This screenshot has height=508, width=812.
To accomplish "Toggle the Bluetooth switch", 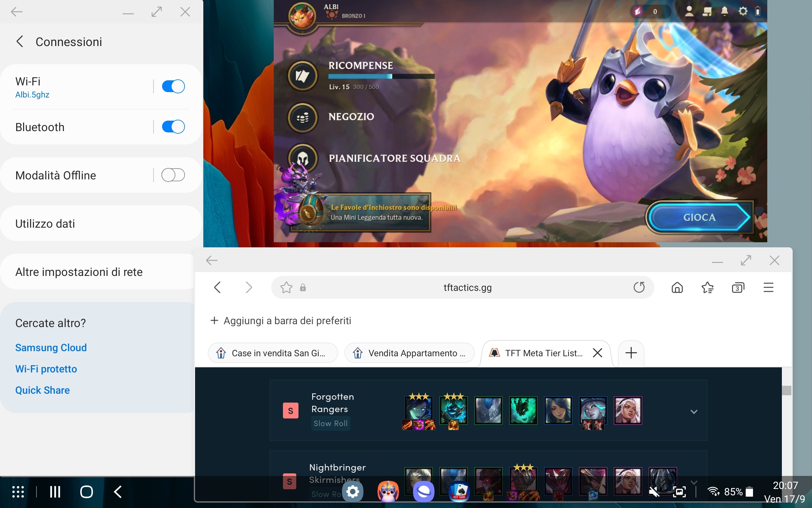I will pos(173,127).
